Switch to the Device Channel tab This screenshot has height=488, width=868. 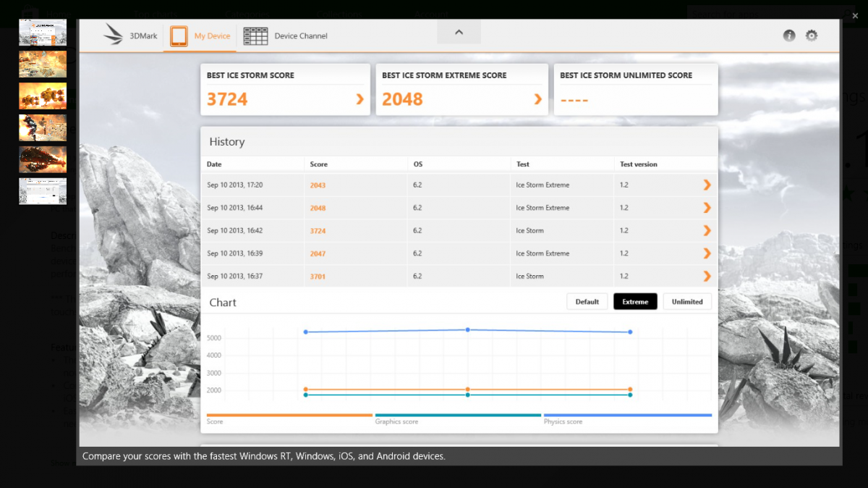click(x=286, y=35)
